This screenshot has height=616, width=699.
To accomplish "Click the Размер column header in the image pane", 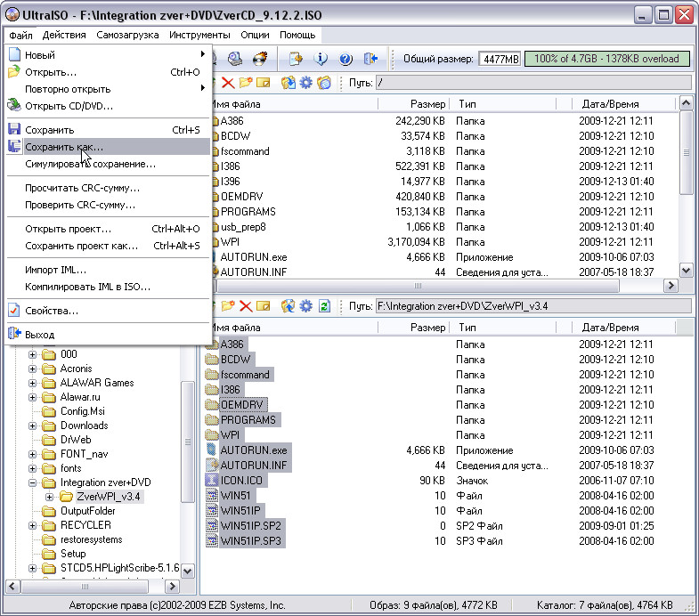I will [414, 104].
